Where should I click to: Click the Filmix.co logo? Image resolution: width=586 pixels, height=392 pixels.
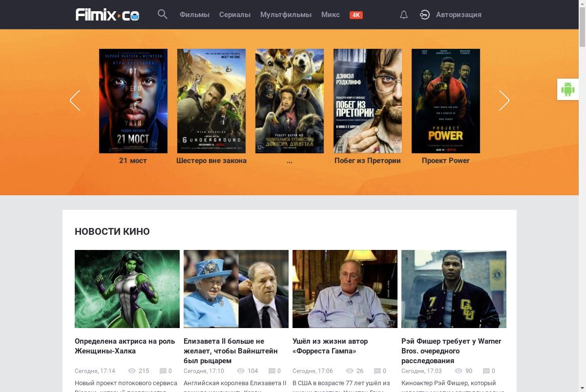(107, 15)
